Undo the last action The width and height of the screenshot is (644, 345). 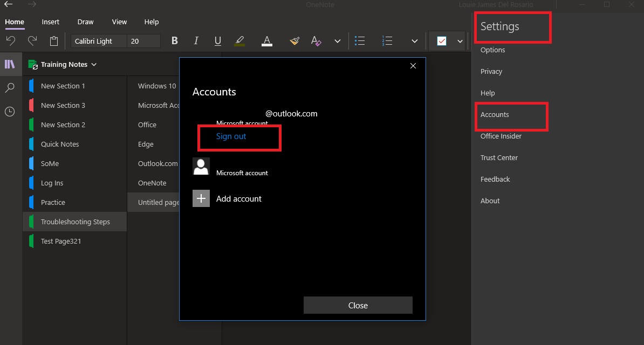(11, 40)
